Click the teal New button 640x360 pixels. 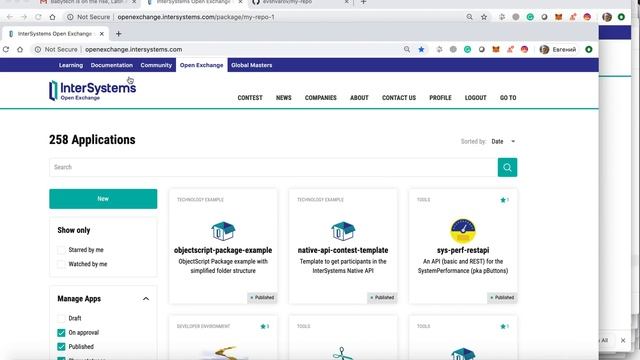click(x=103, y=199)
